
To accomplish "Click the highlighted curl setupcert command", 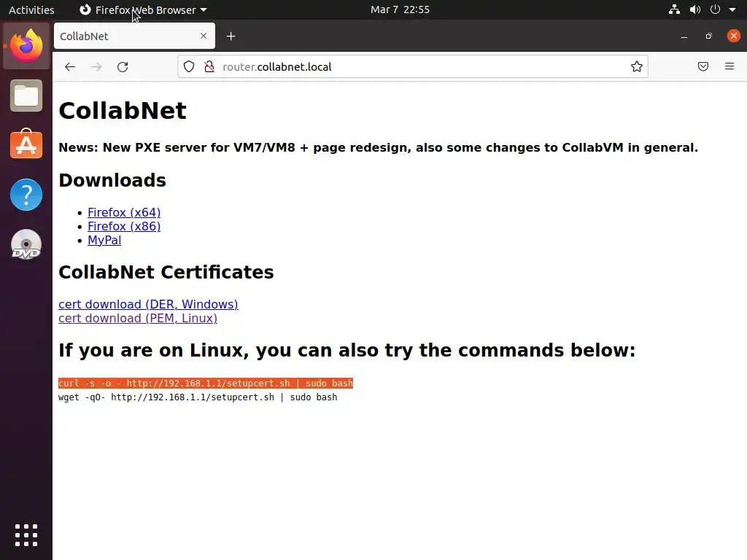I will pos(206,384).
